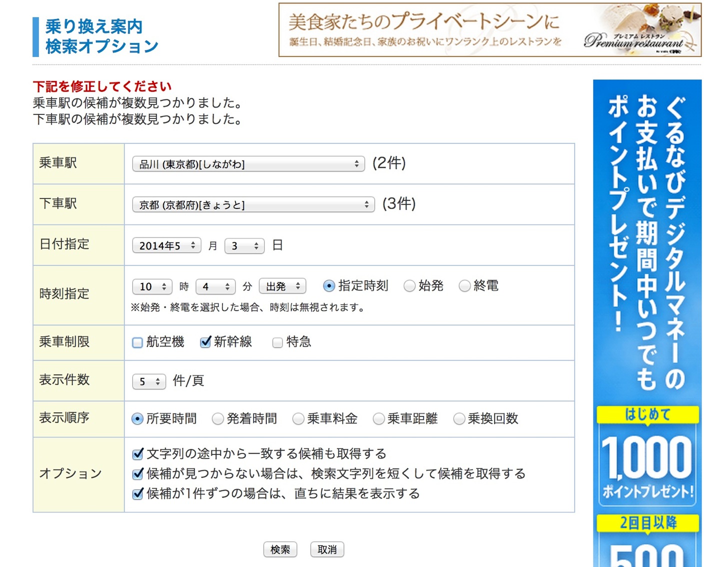The height and width of the screenshot is (567, 728).
Task: Open the 乗車駅 station dropdown showing 品川
Action: coord(248,164)
